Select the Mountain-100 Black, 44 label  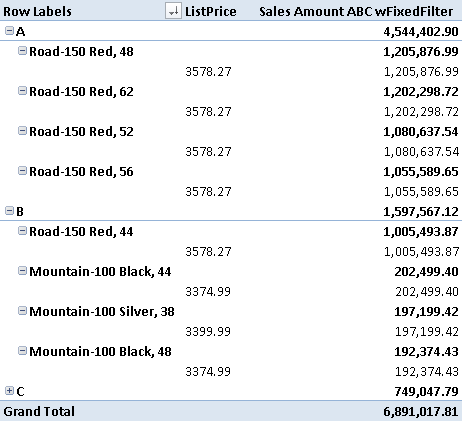(x=100, y=272)
